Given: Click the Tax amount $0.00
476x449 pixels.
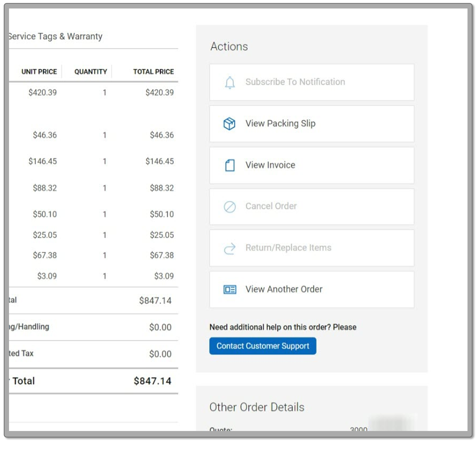Looking at the screenshot, I should pos(160,354).
